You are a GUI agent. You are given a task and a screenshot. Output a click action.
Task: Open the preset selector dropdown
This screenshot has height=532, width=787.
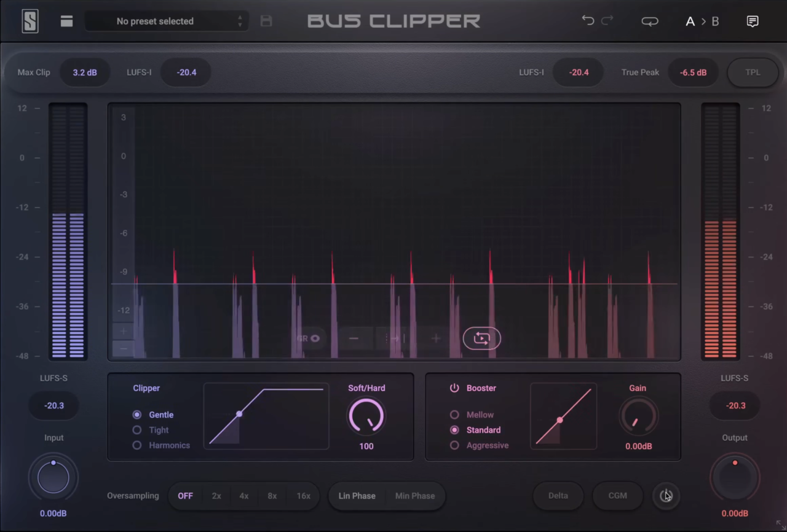point(166,22)
